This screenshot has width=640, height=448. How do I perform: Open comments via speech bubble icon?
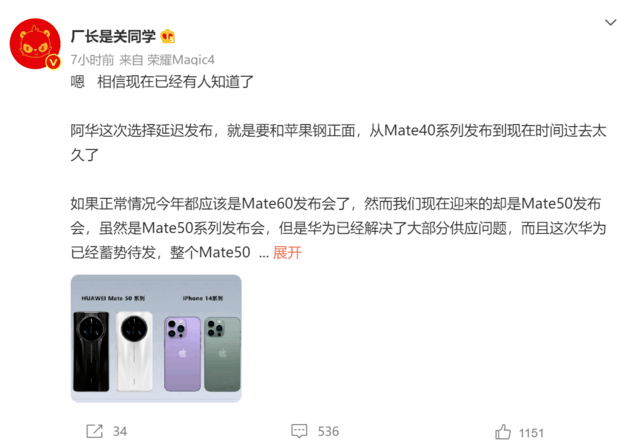(x=299, y=431)
